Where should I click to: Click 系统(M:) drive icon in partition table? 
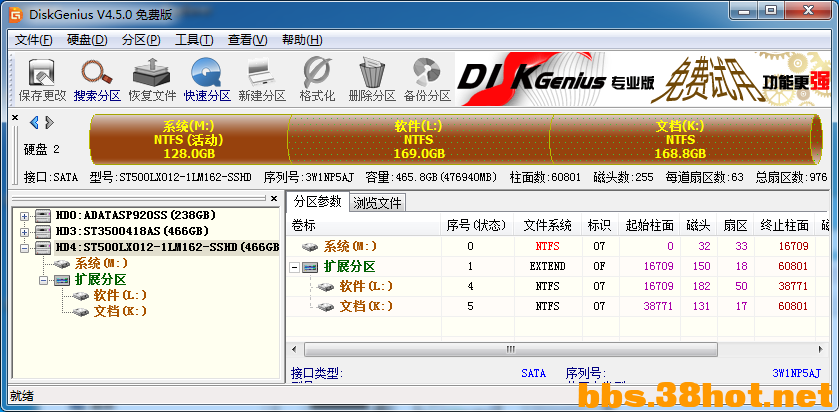(310, 247)
